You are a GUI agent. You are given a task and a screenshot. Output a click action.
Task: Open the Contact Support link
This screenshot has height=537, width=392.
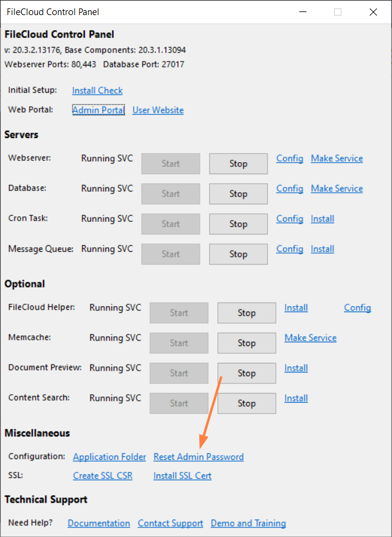point(170,523)
